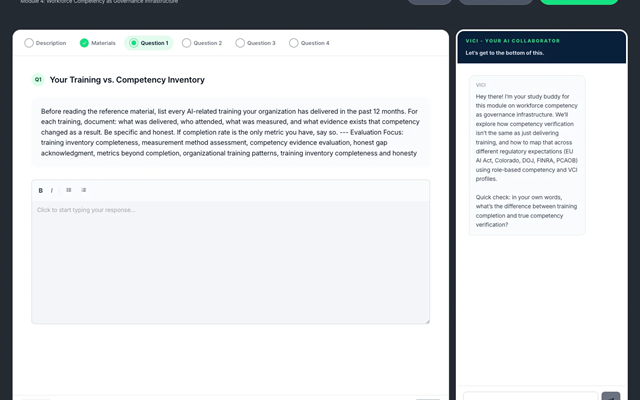
Task: Grab the response box corner resize handle
Action: (x=427, y=322)
